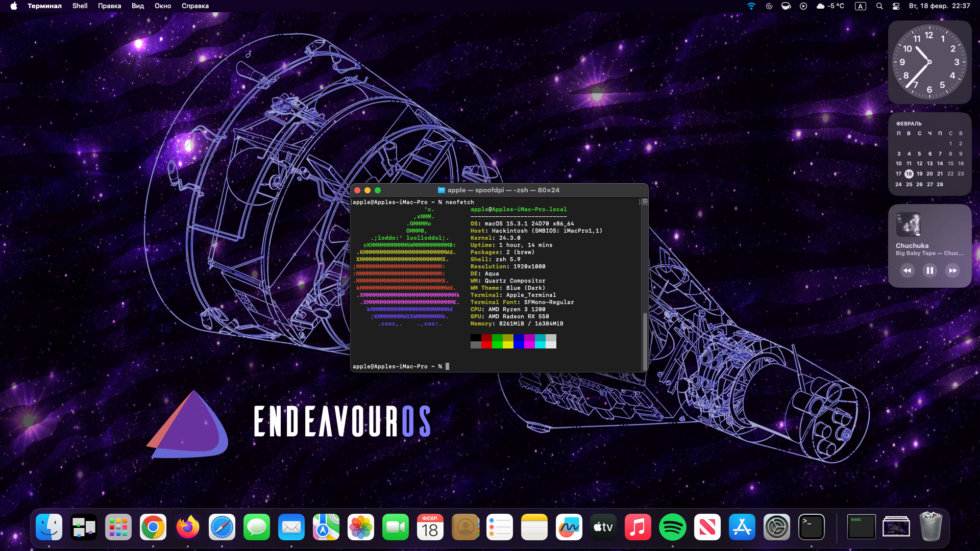The width and height of the screenshot is (980, 551).
Task: Open the Trash in Dock
Action: [x=930, y=527]
